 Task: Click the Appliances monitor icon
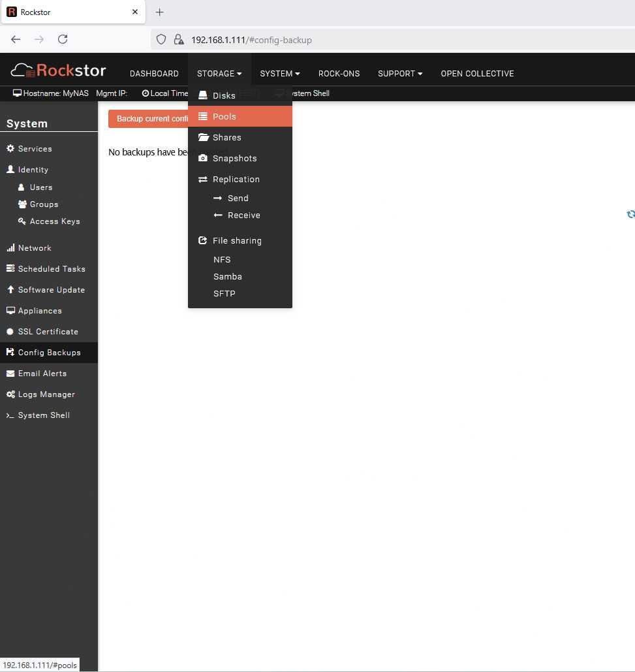10,310
